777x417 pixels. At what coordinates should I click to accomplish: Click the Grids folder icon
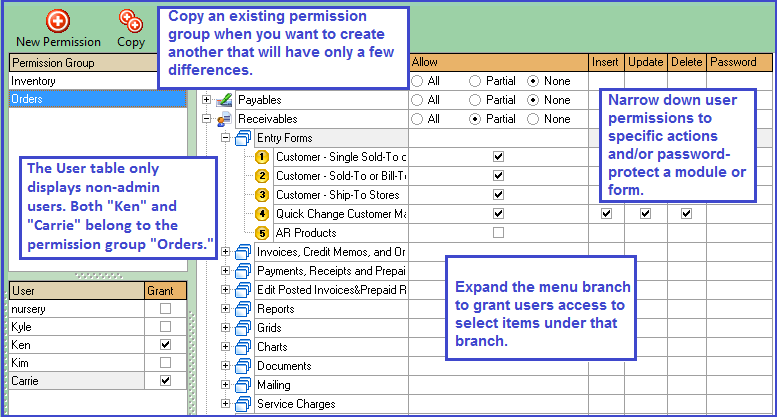[x=243, y=328]
